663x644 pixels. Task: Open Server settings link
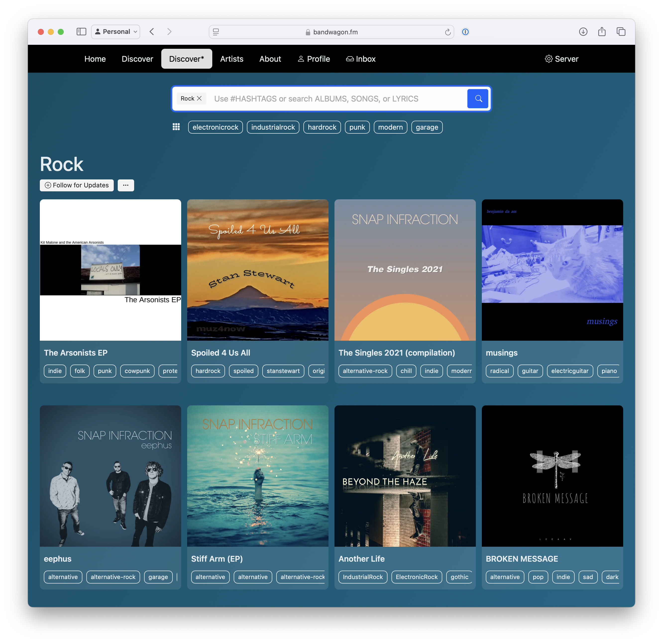point(561,59)
